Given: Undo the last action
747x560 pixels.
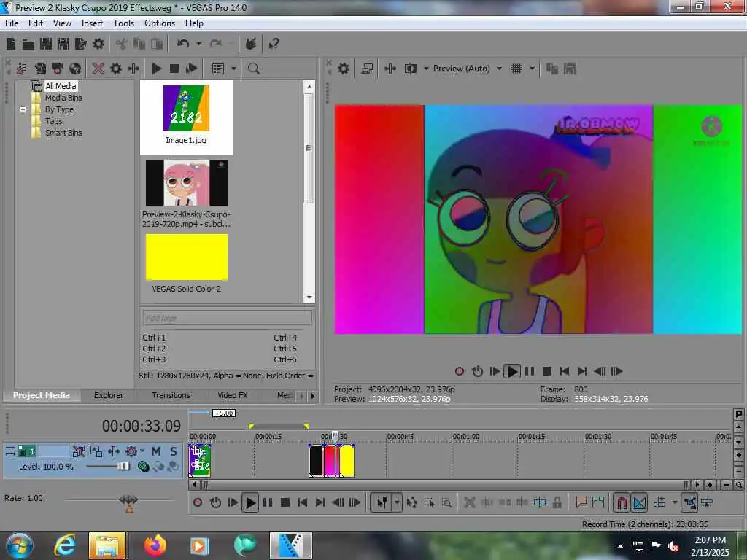Looking at the screenshot, I should 183,44.
